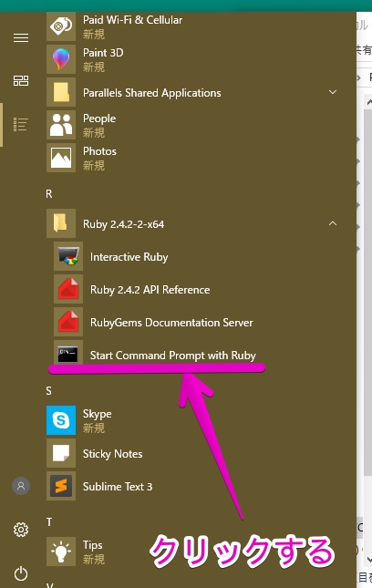Click the background window's scrollbar up arrow
This screenshot has width=372, height=588.
(368, 101)
